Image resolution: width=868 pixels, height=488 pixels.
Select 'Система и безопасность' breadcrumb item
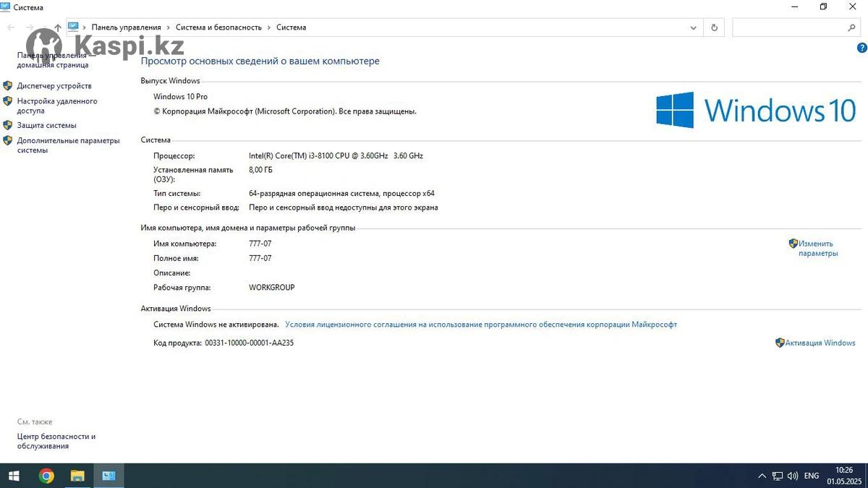click(x=218, y=27)
